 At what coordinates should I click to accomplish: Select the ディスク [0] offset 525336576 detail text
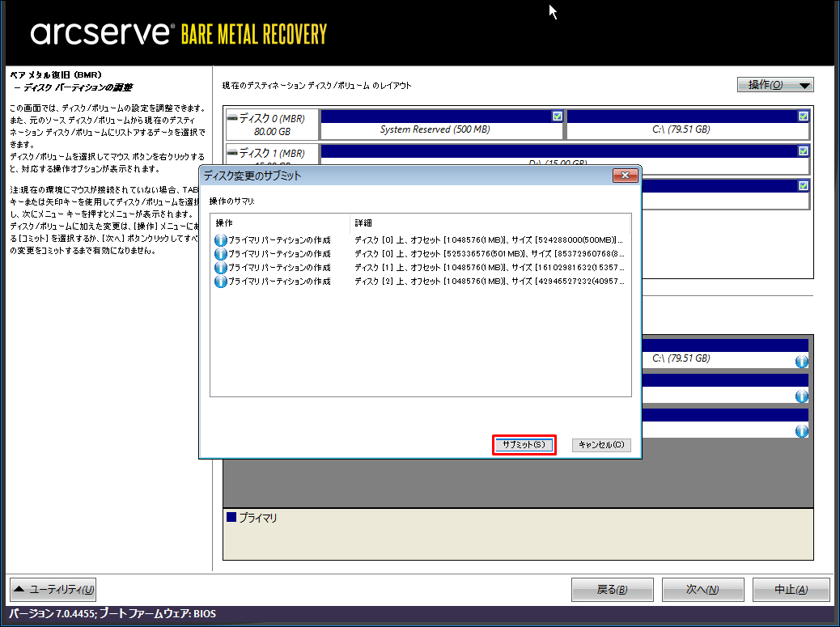coord(489,254)
